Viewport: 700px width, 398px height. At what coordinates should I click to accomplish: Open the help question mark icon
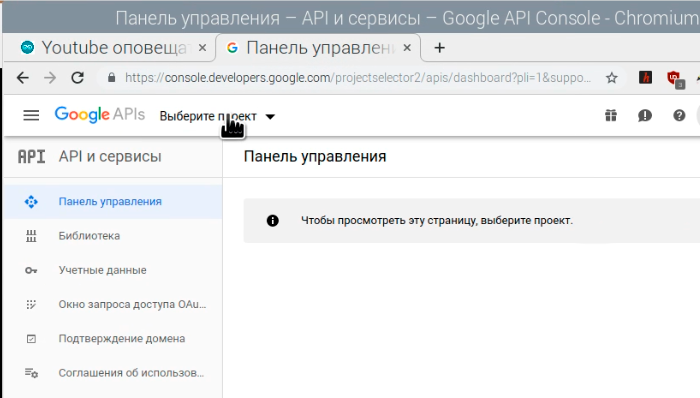point(679,116)
